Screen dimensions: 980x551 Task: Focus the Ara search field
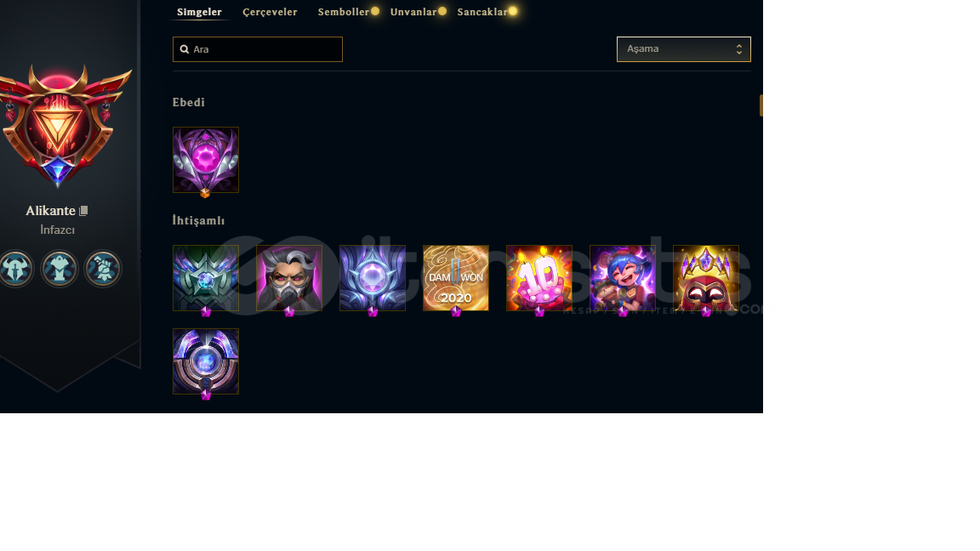(x=258, y=49)
